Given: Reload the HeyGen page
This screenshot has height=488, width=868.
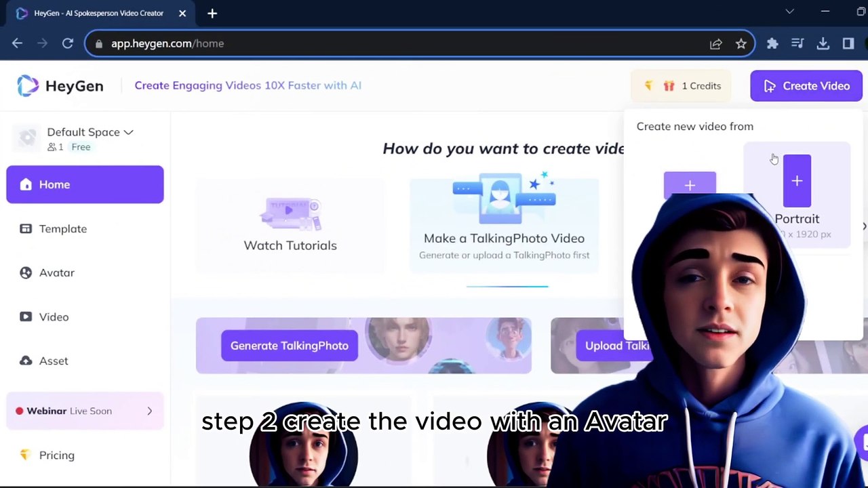Looking at the screenshot, I should tap(67, 43).
